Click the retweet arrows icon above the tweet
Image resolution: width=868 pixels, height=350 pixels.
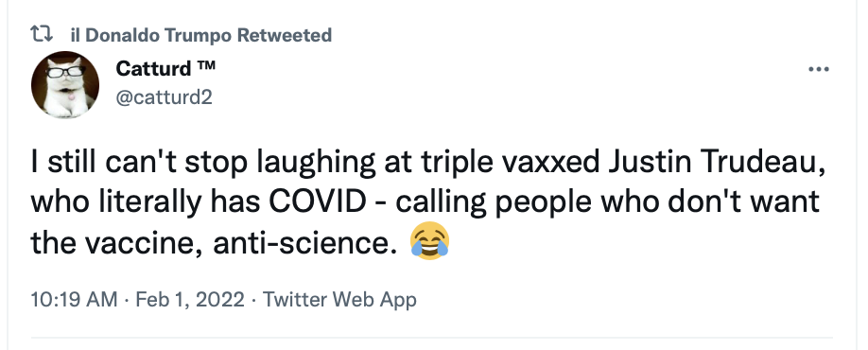tap(42, 34)
